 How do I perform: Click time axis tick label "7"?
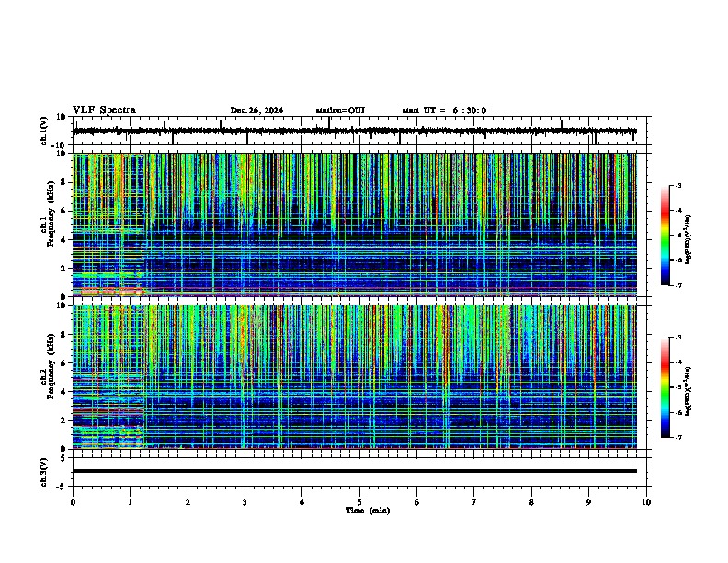pos(474,502)
